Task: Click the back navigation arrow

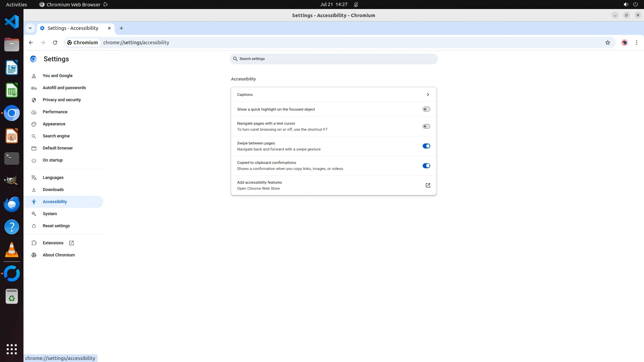Action: click(31, 43)
